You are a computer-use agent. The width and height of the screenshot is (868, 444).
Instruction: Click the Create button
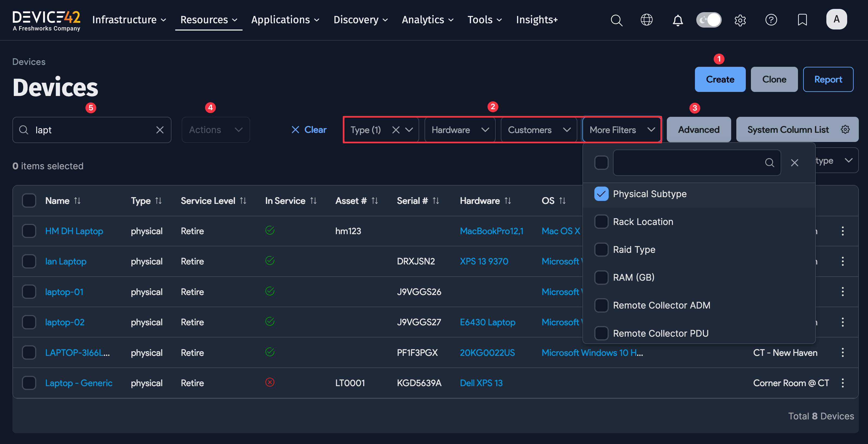pos(720,79)
